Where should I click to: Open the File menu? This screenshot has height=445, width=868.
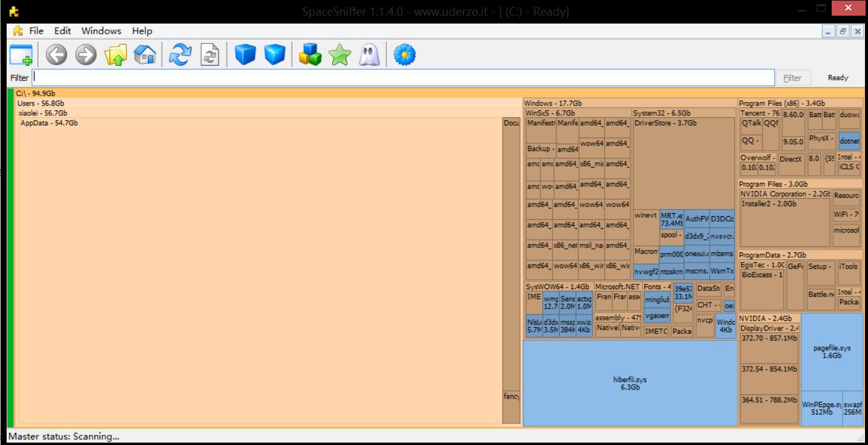pos(36,31)
